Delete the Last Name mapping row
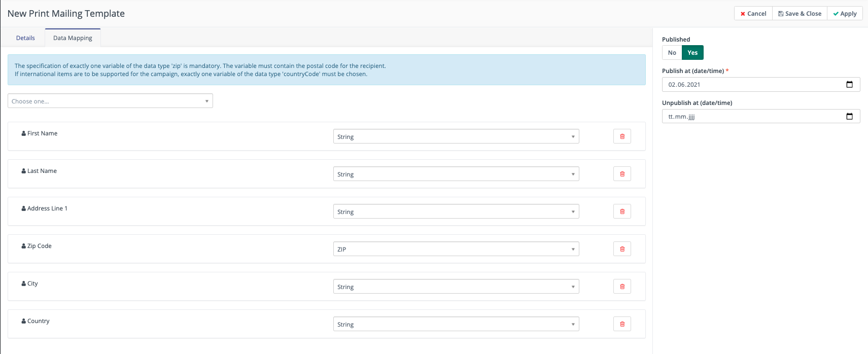The width and height of the screenshot is (868, 354). pos(622,174)
